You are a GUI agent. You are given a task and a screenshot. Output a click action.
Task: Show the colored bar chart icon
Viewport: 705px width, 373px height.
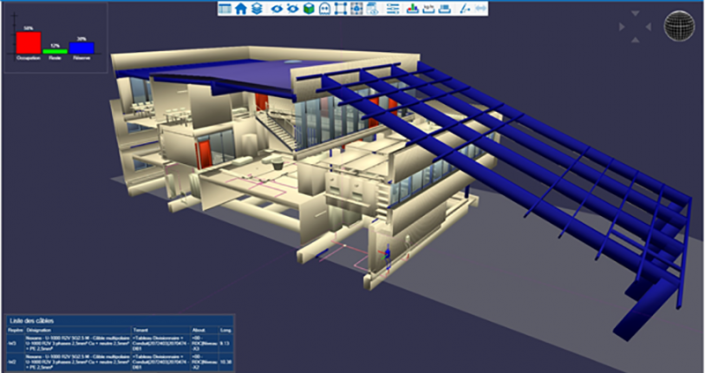coord(412,9)
